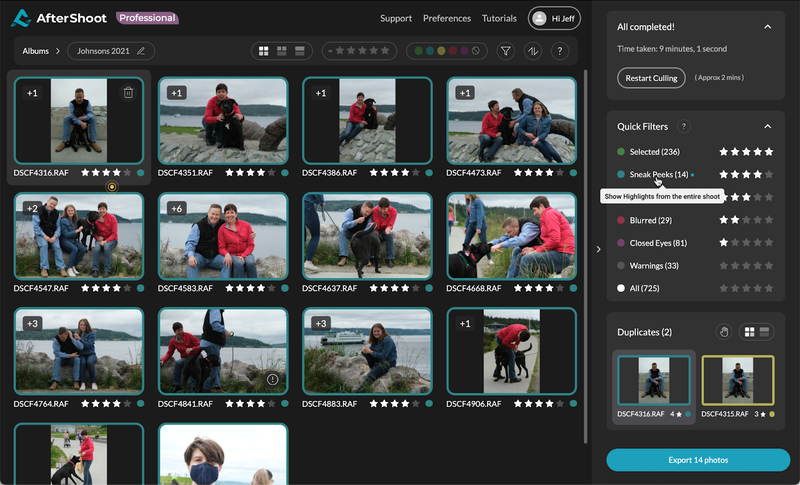
Task: Collapse the Quick Filters section
Action: [767, 127]
